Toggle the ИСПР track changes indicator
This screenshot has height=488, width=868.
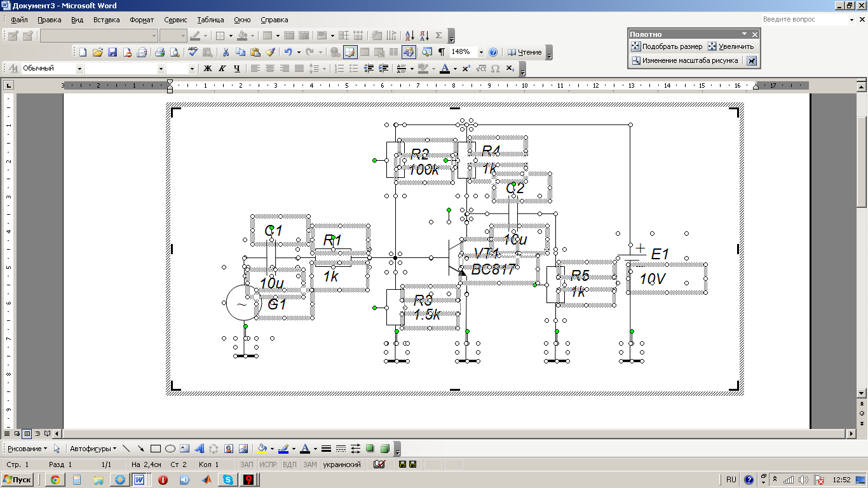point(268,464)
